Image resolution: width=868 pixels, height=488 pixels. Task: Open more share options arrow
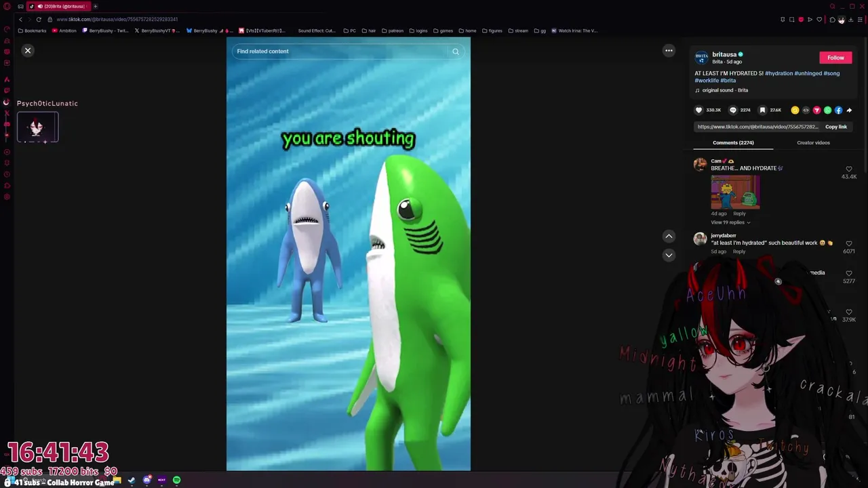click(x=849, y=110)
